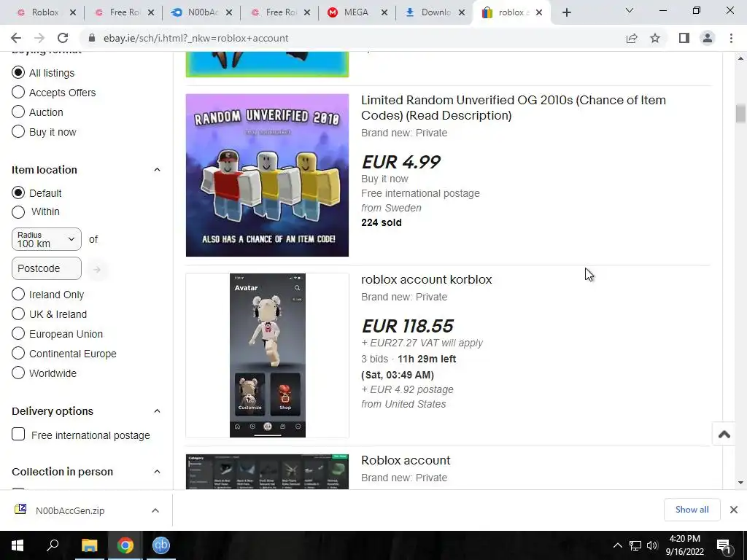Switch to the first Free Ro tab
Image resolution: width=747 pixels, height=560 pixels.
pos(124,13)
